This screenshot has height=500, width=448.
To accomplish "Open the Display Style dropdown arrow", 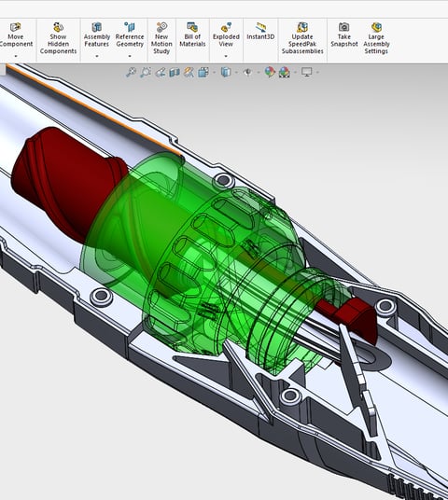I will [x=236, y=73].
